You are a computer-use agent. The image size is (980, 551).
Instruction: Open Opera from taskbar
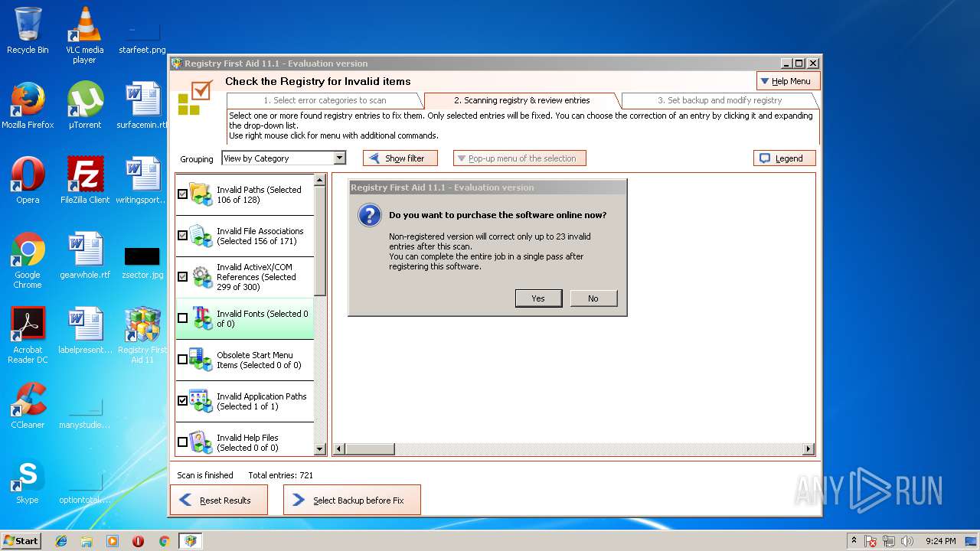click(x=138, y=541)
